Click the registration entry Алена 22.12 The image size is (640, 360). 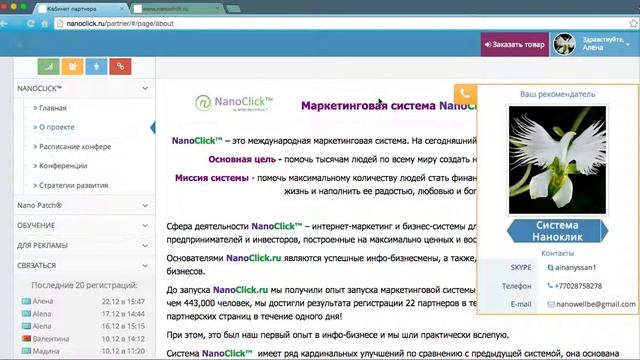(84, 301)
